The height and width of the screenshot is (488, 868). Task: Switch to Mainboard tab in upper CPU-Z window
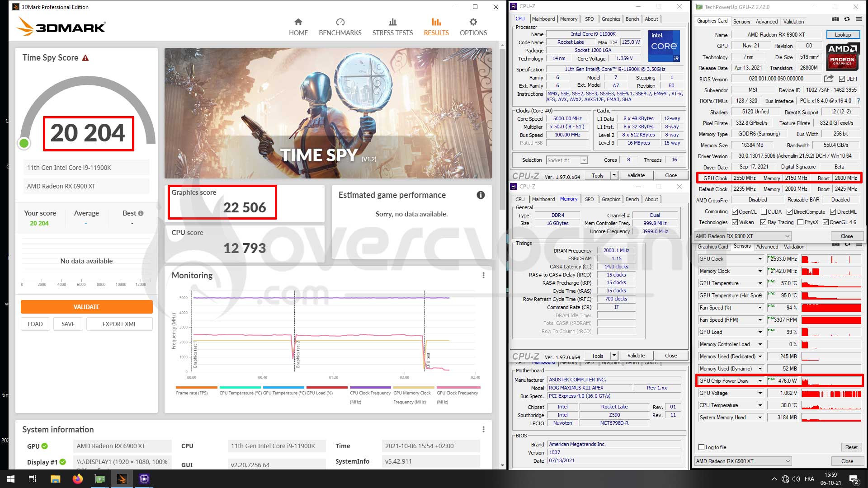(x=543, y=19)
